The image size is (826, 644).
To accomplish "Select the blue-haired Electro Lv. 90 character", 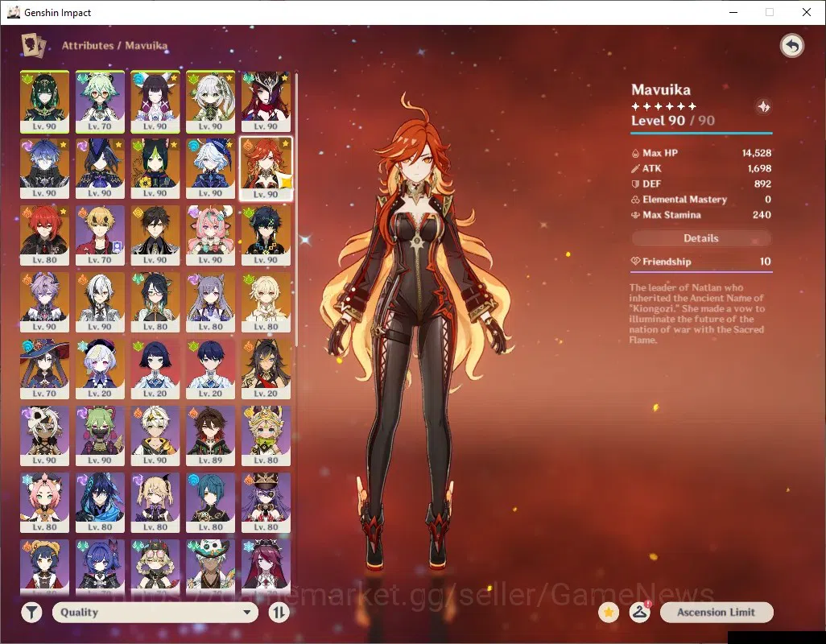I will [45, 168].
